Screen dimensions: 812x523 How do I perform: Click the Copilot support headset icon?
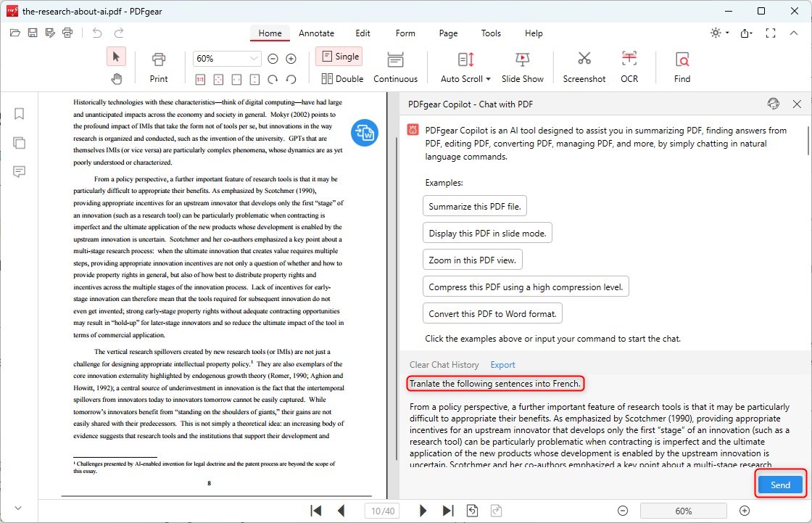coord(773,104)
